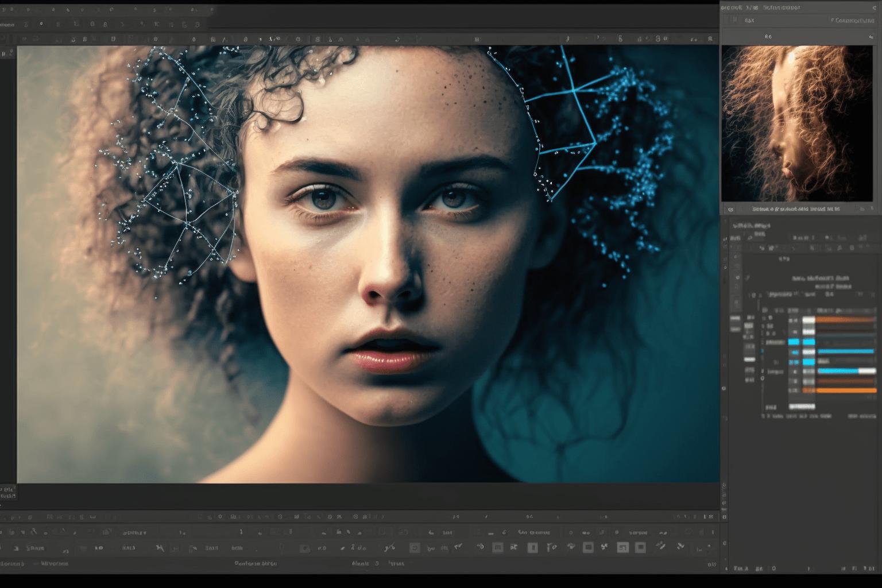Click the centre text label in bottom status bar
This screenshot has height=588, width=882.
pyautogui.click(x=256, y=563)
